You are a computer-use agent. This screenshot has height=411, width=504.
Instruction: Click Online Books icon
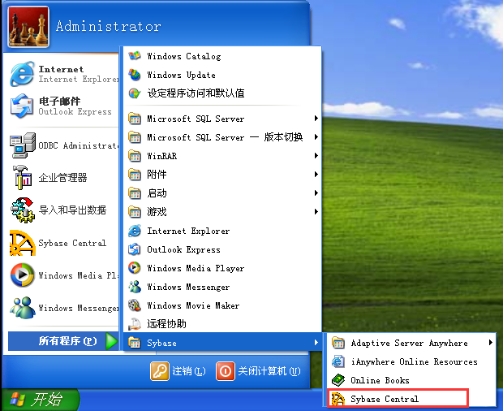point(338,380)
